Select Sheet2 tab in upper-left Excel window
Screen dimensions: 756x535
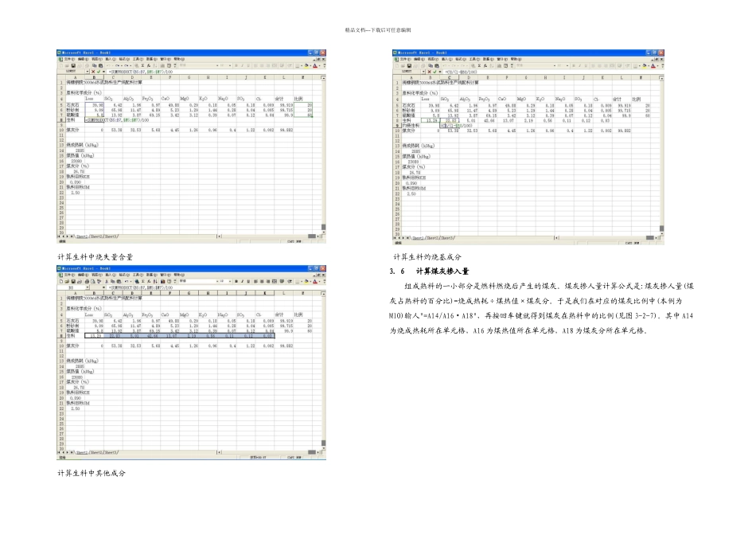[x=96, y=236]
